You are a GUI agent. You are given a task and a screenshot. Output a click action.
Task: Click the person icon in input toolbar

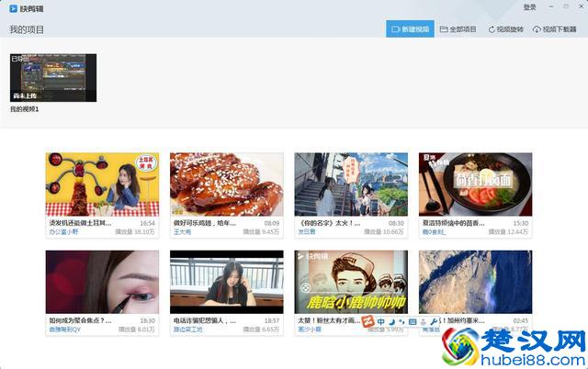pos(424,322)
